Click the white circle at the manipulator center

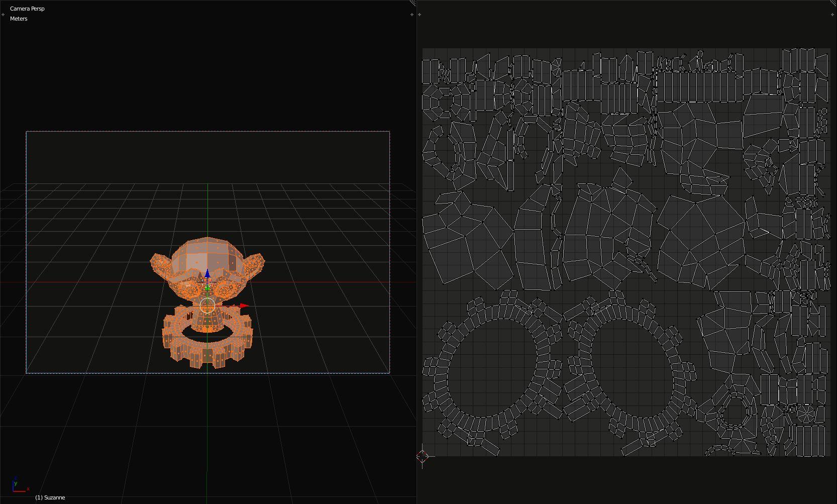tap(207, 306)
